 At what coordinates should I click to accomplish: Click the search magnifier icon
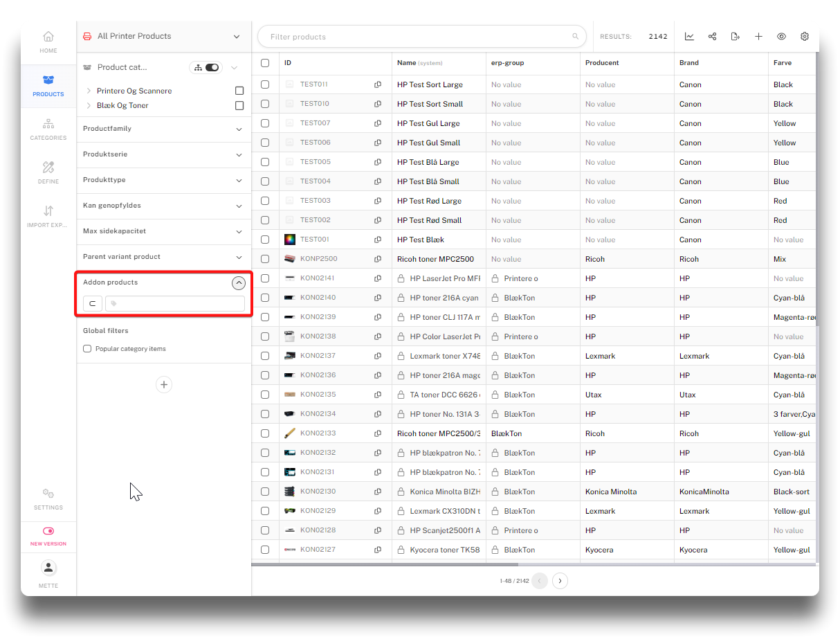point(575,37)
